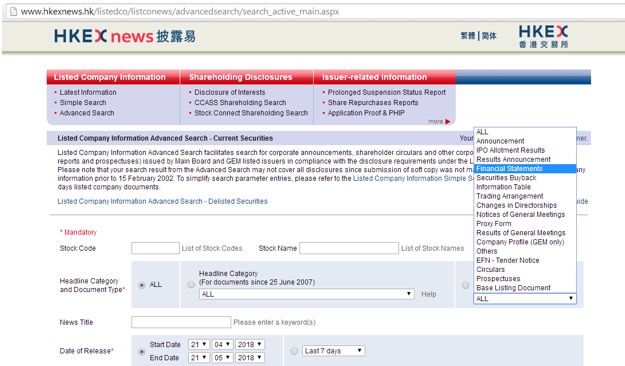Open the Start Date month dropdown
The height and width of the screenshot is (366, 625).
(222, 344)
